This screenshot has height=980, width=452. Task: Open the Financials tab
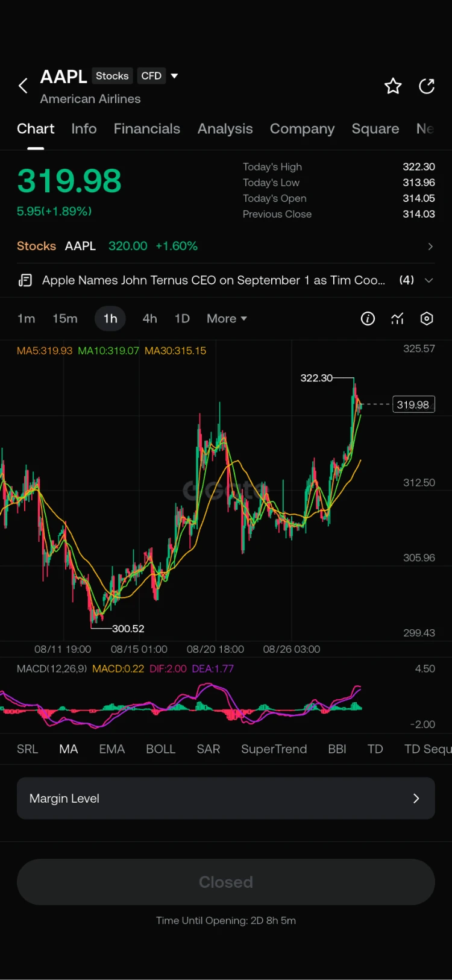tap(147, 129)
